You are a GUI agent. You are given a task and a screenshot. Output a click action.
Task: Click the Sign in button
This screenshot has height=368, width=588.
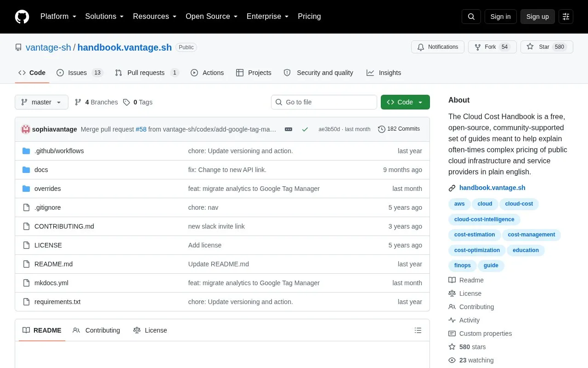500,17
